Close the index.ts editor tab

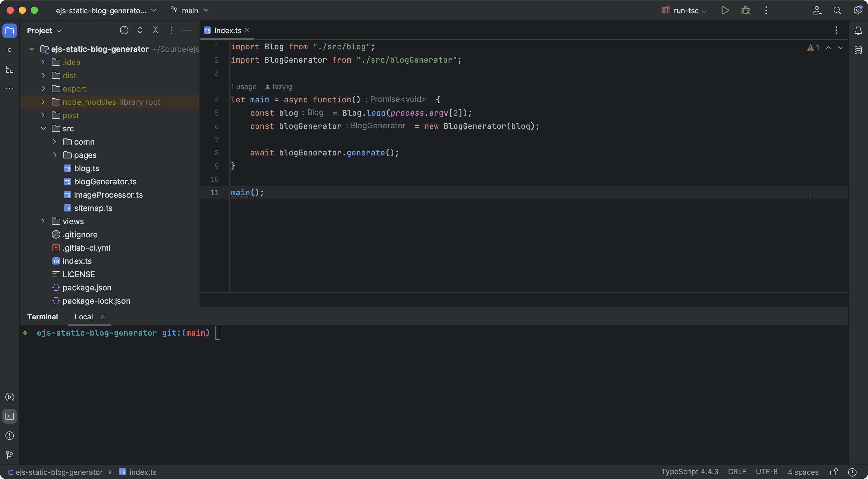click(247, 30)
